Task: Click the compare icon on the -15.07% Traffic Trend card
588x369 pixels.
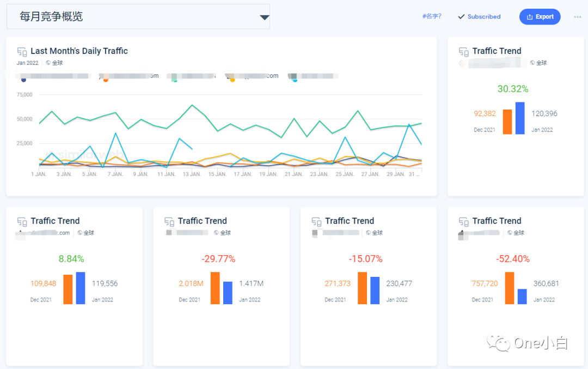Action: point(316,221)
